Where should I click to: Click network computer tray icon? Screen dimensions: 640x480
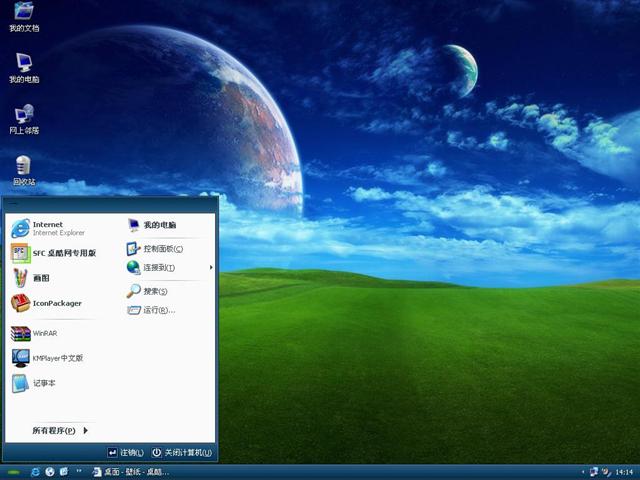[x=594, y=472]
